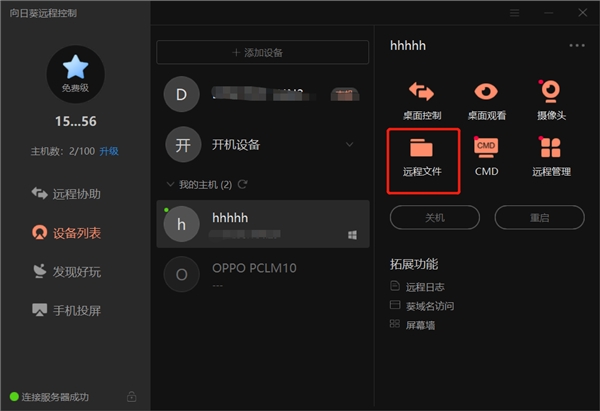Open 远程文件 remote file folder icon

pos(421,148)
